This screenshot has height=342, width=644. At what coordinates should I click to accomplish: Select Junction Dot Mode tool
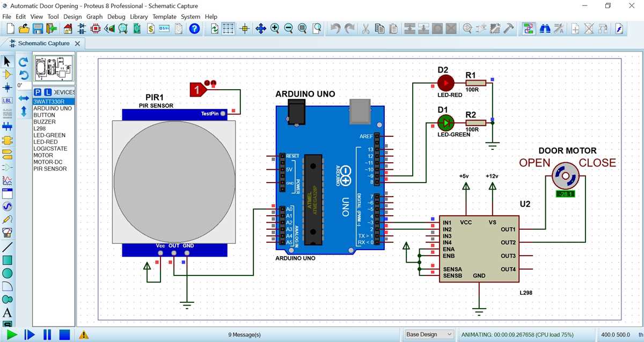pyautogui.click(x=8, y=87)
